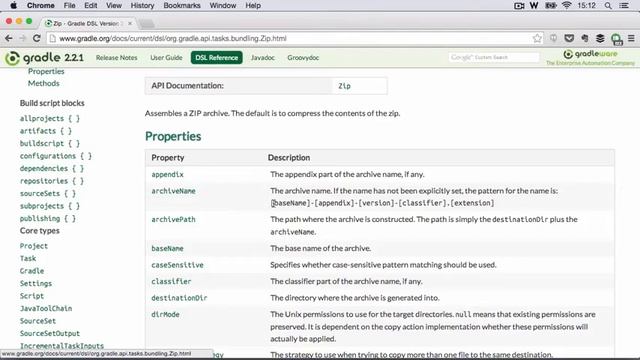This screenshot has width=640, height=360.
Task: Click the address bar URL
Action: 173,38
